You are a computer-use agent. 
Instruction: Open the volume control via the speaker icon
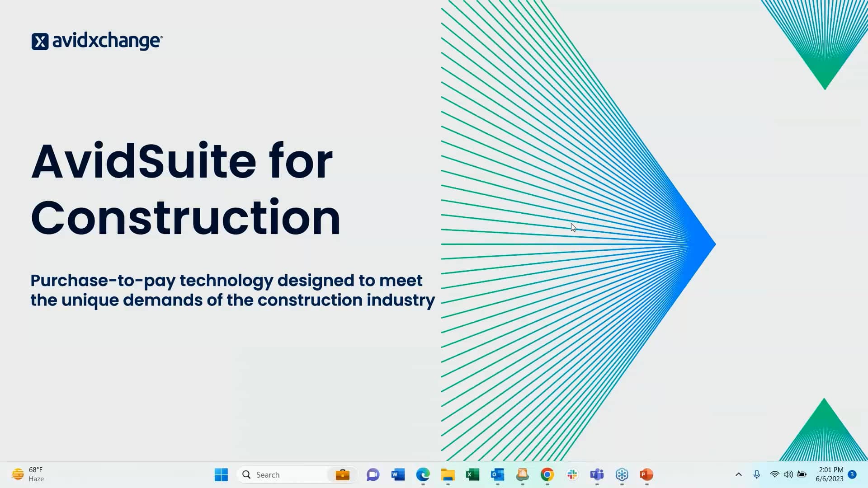(x=788, y=474)
